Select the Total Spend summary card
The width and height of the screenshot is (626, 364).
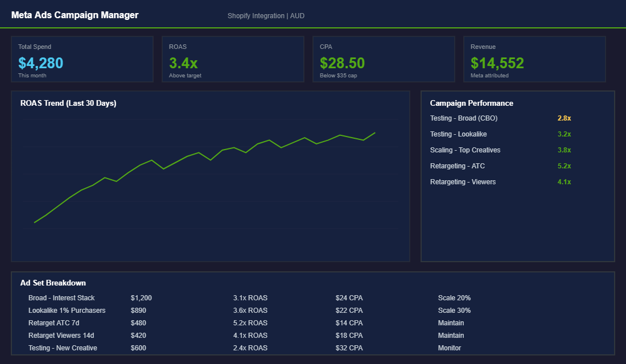click(x=82, y=59)
